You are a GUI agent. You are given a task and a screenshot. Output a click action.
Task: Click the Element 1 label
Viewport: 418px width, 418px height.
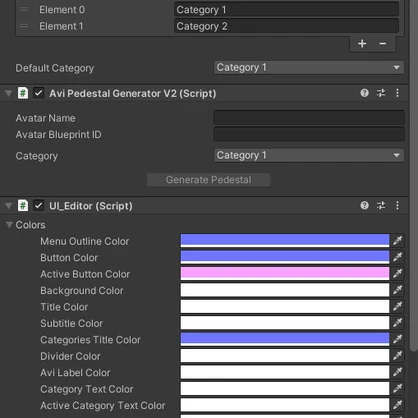click(x=61, y=26)
